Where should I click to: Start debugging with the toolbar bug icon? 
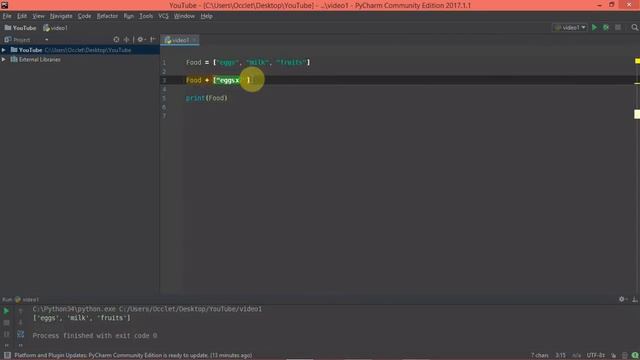click(x=606, y=27)
